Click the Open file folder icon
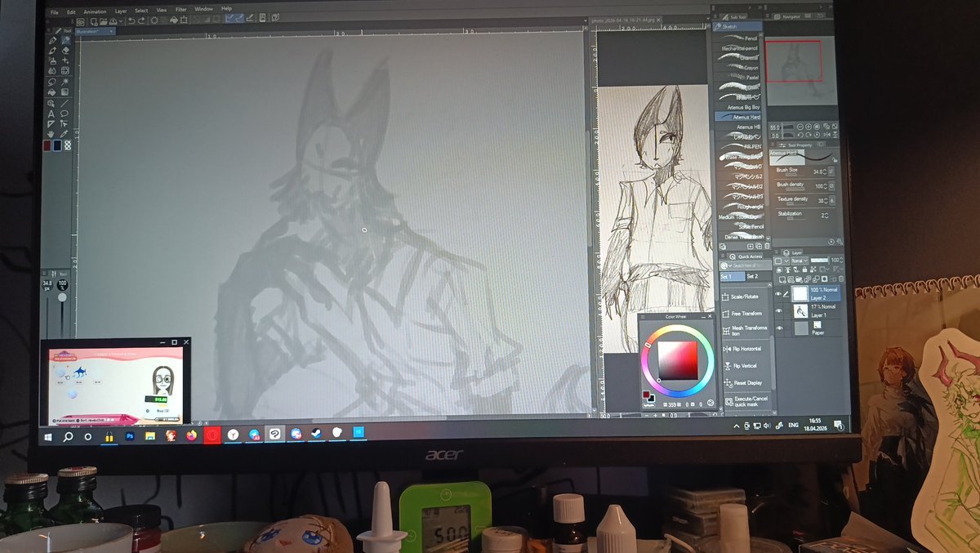This screenshot has width=980, height=553. pyautogui.click(x=103, y=22)
